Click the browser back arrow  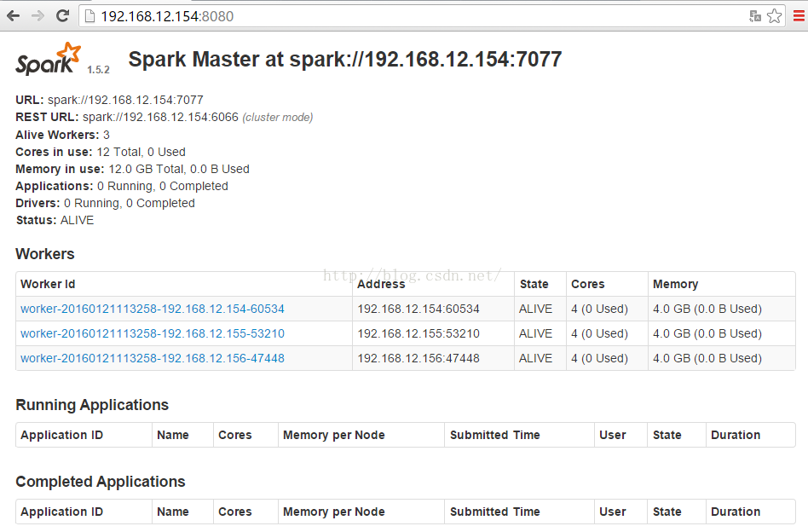[x=14, y=16]
